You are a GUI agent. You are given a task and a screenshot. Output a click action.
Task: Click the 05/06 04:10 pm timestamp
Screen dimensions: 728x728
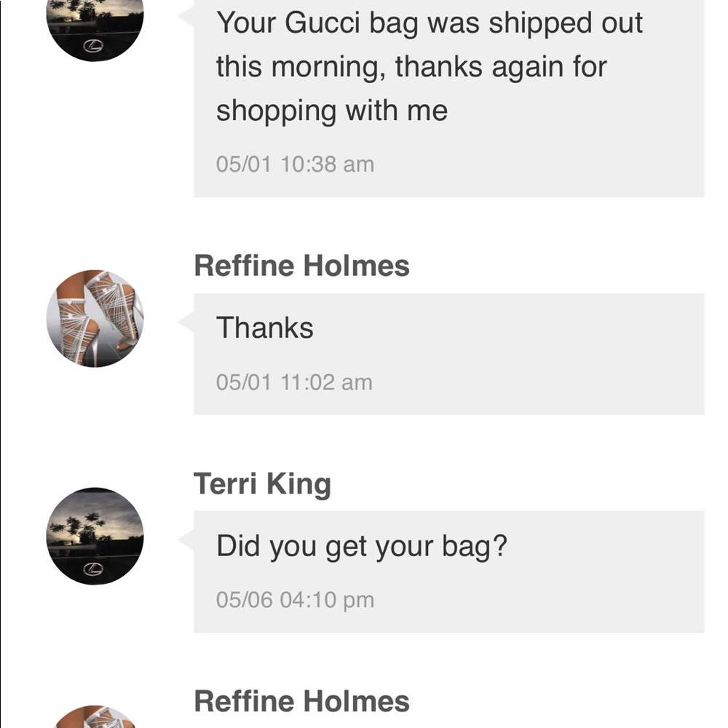[296, 599]
